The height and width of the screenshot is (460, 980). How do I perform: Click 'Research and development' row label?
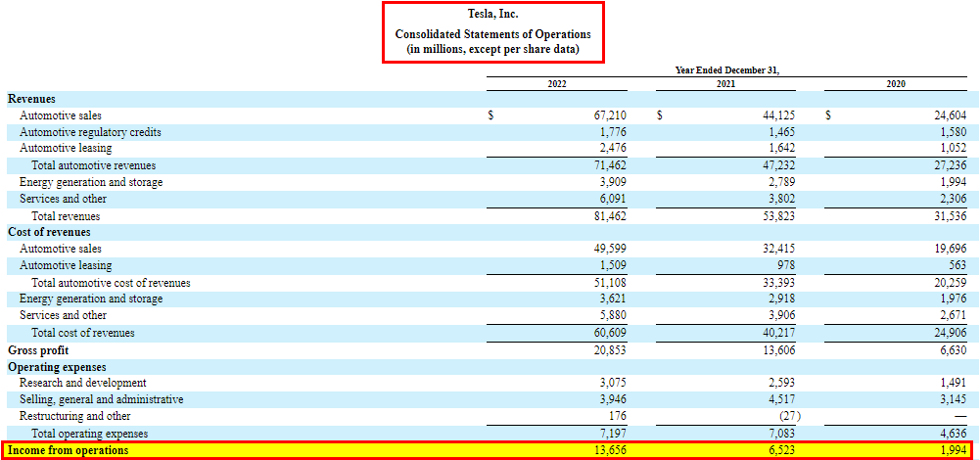point(83,383)
